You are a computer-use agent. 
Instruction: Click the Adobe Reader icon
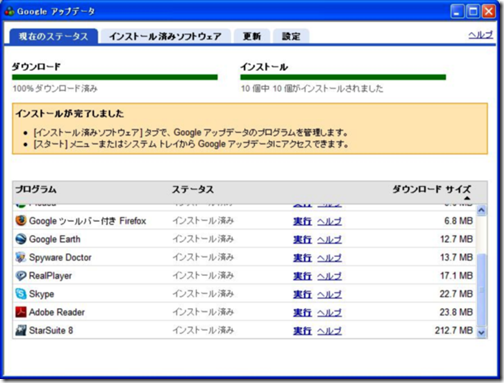click(x=21, y=312)
